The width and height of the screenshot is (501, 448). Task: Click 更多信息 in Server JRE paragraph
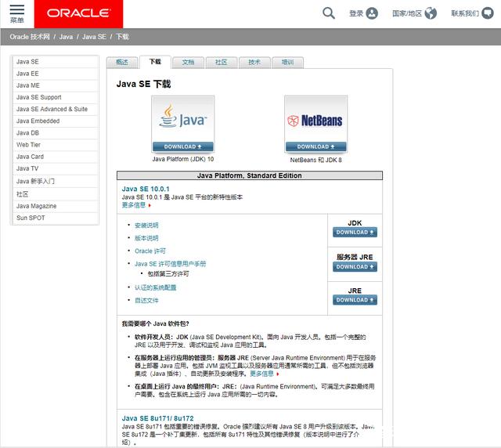pyautogui.click(x=262, y=374)
